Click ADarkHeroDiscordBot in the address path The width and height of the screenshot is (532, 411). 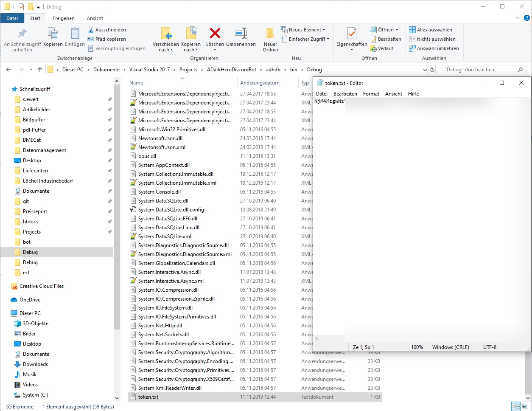point(232,70)
